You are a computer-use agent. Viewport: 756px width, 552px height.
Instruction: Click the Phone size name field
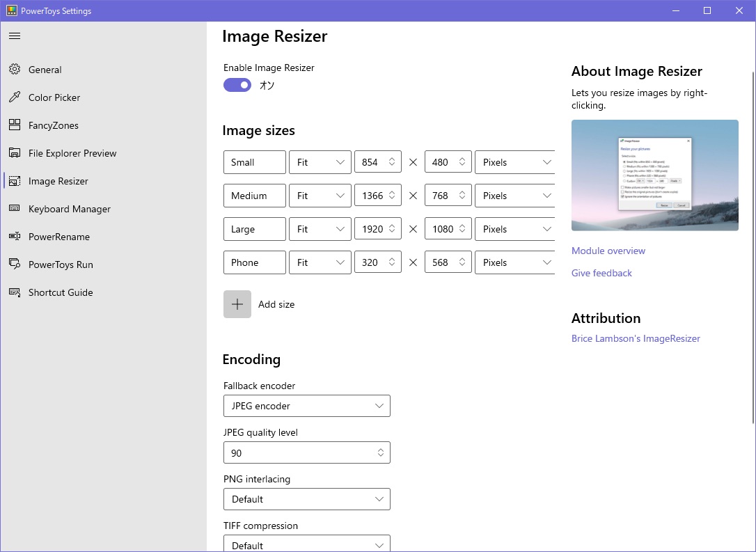(255, 262)
